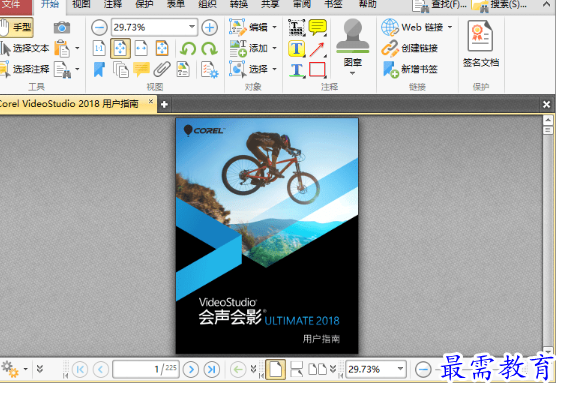562x399 pixels.
Task: Select the Corel VideoStudio 2018 用户指南 document tab
Action: (x=78, y=104)
